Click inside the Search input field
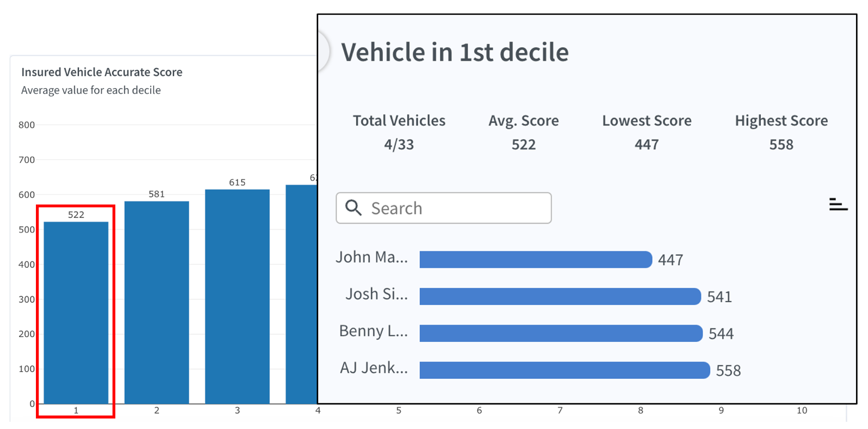Screen dimensions: 868x429 click(x=444, y=208)
